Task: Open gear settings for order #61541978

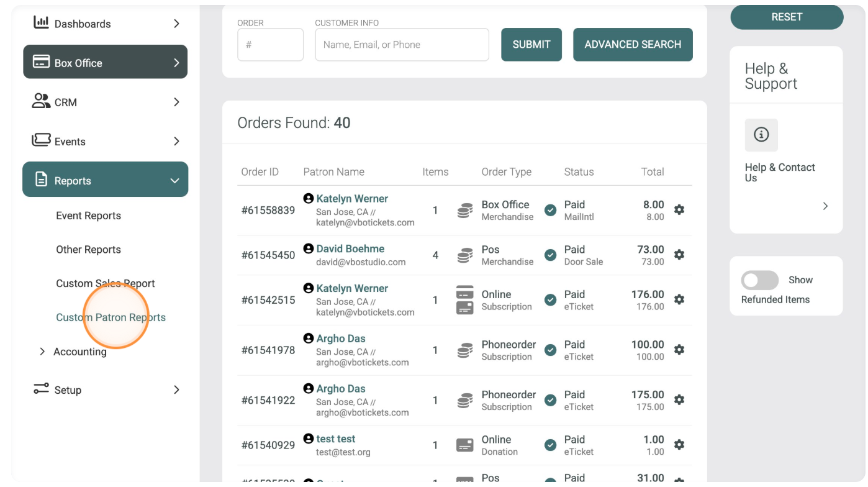Action: pyautogui.click(x=679, y=350)
